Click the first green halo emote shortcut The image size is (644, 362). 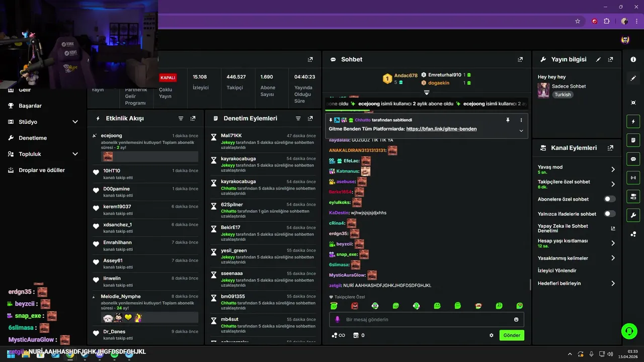[334, 306]
